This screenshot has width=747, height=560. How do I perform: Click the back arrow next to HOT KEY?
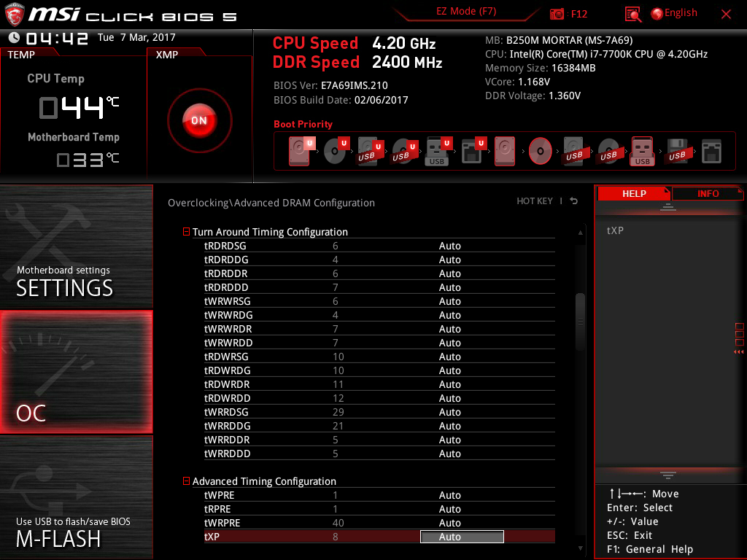point(574,201)
